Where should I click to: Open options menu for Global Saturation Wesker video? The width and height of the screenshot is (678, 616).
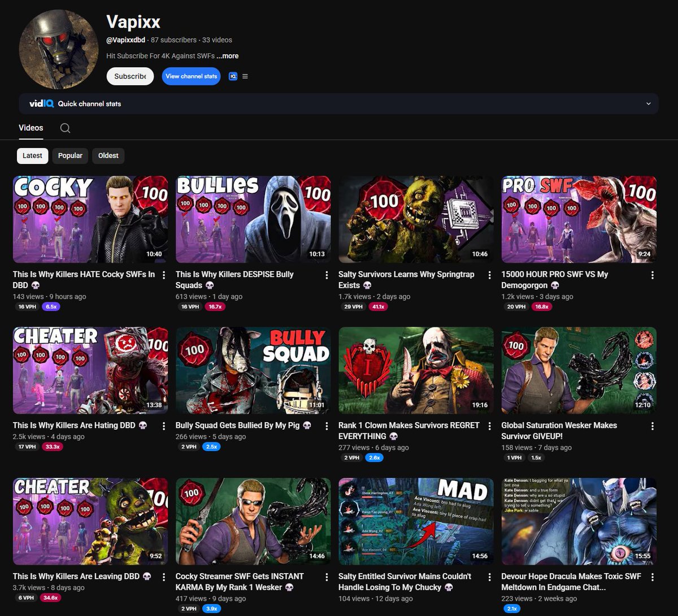tap(652, 426)
